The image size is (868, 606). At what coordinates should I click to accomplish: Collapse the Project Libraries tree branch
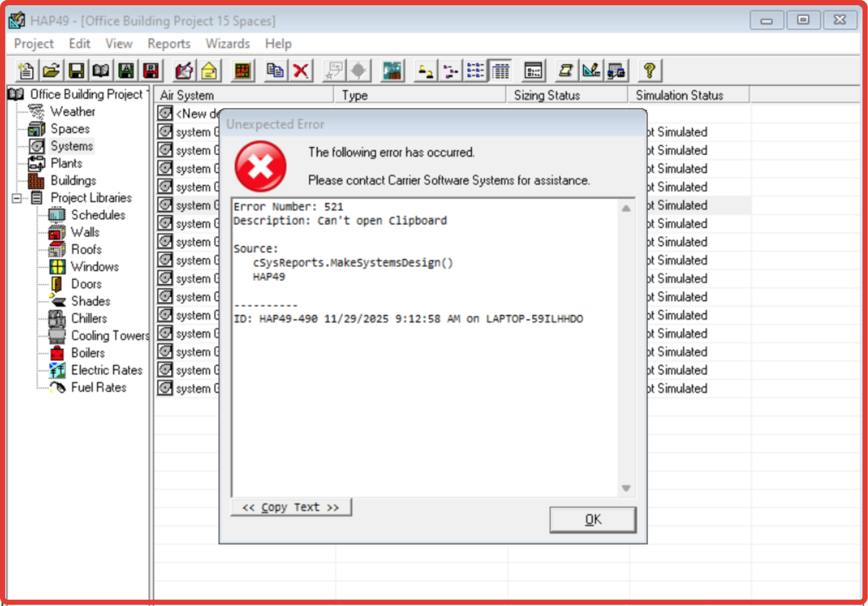pyautogui.click(x=16, y=198)
